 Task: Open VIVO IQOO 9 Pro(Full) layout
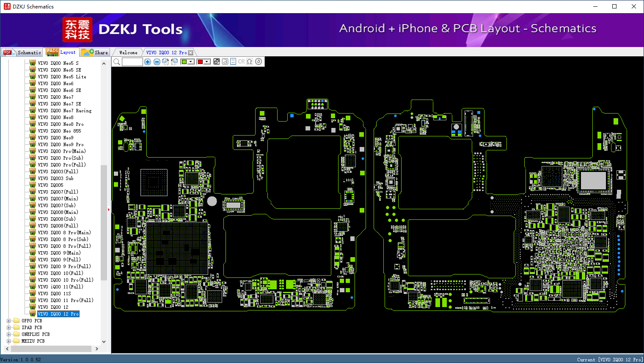[64, 266]
